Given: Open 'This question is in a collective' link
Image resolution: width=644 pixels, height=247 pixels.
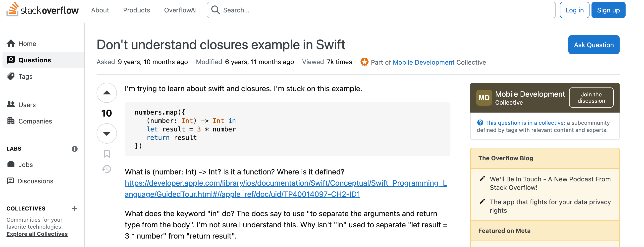Looking at the screenshot, I should [x=525, y=123].
